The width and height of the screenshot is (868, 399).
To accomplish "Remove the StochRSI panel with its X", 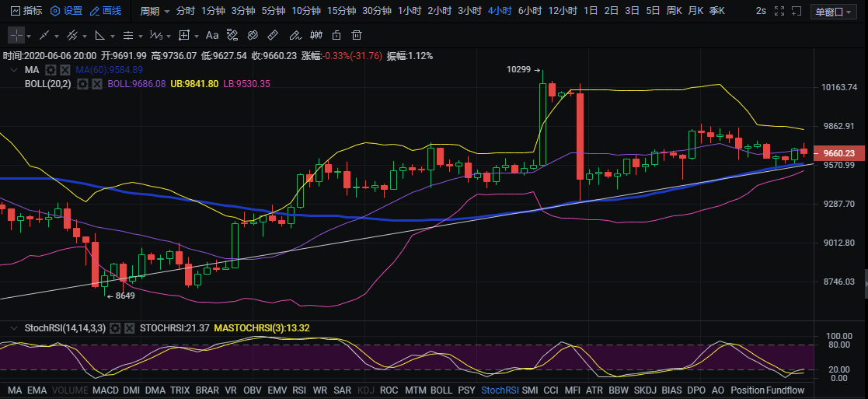I will pos(130,328).
